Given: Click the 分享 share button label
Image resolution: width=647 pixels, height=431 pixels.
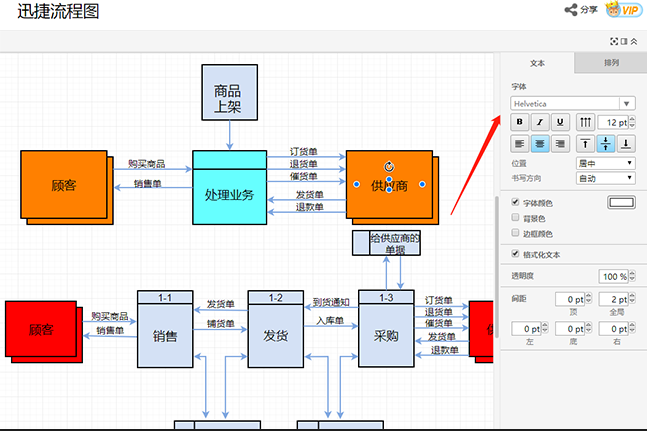Looking at the screenshot, I should pyautogui.click(x=589, y=9).
